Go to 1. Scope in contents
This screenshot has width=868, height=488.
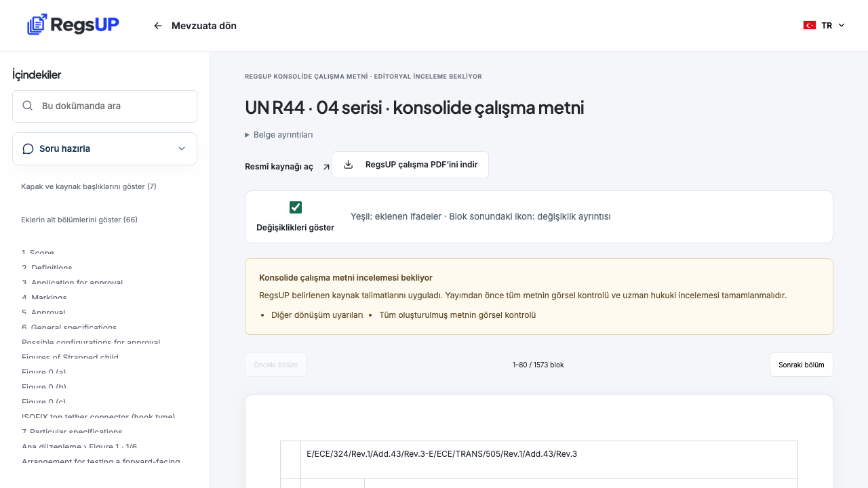[x=38, y=253]
